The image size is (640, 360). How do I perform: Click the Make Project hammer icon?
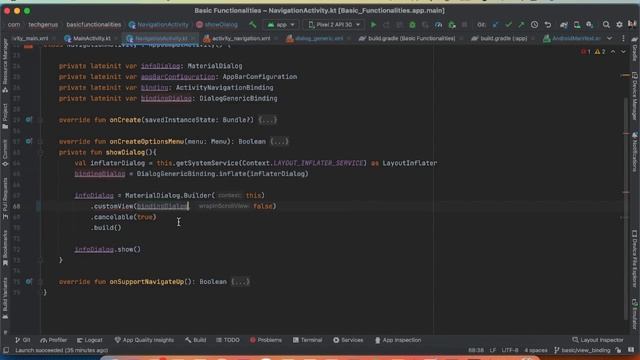253,24
